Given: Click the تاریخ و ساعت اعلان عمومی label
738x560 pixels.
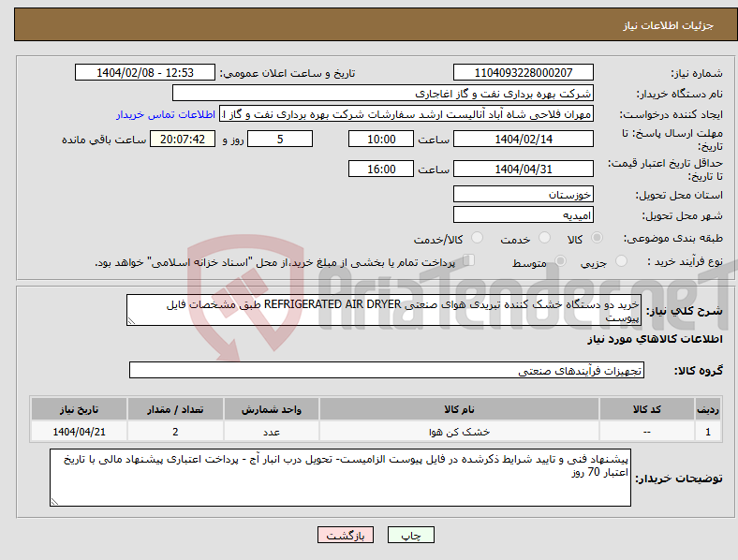Looking at the screenshot, I should click(x=288, y=73).
